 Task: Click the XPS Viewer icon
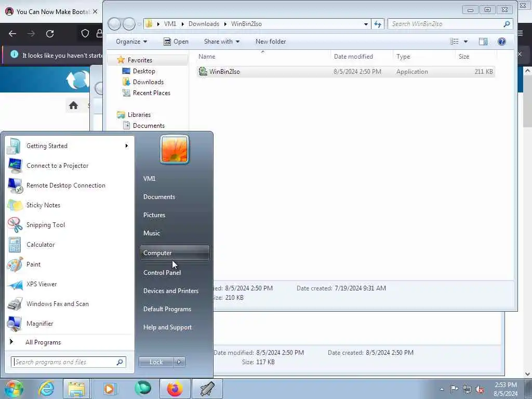click(15, 284)
